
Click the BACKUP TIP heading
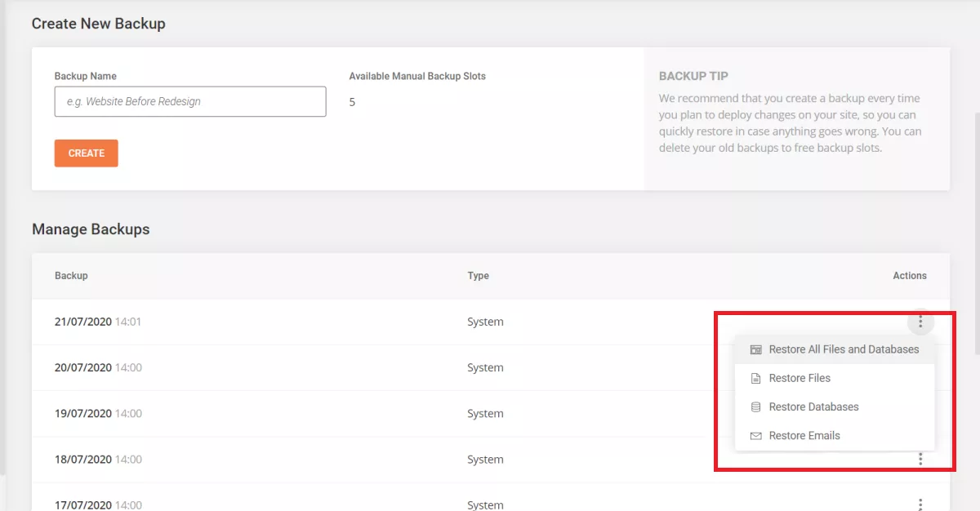pos(693,76)
